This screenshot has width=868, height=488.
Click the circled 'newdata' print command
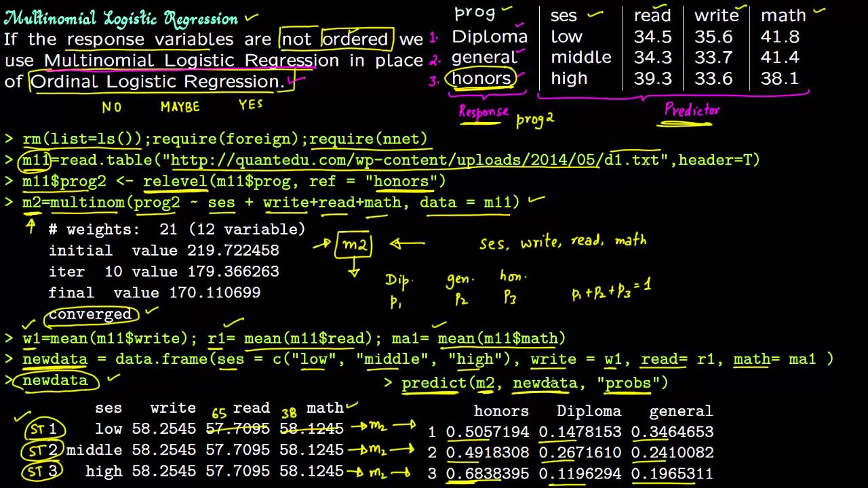[x=55, y=380]
